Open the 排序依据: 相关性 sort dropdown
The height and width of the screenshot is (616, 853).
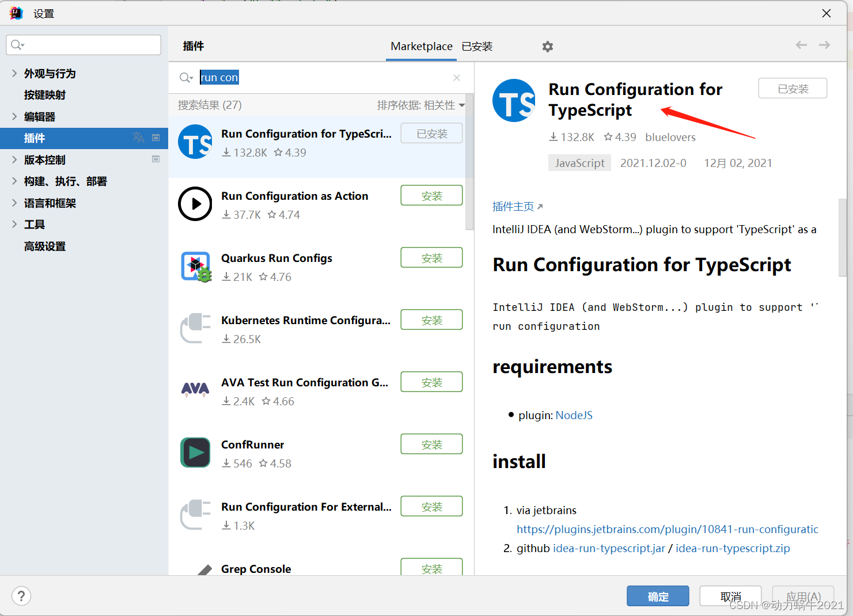(x=421, y=105)
